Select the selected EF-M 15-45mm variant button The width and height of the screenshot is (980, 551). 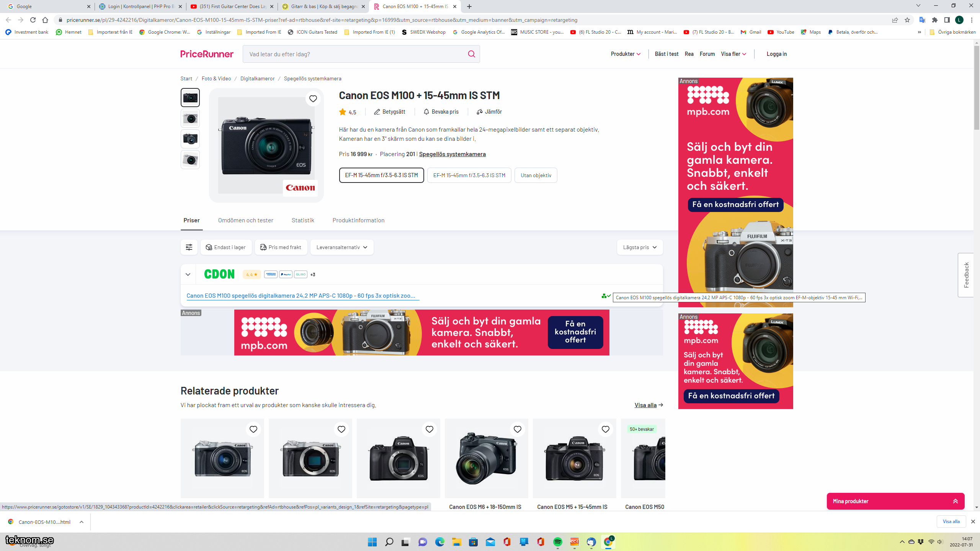[381, 175]
